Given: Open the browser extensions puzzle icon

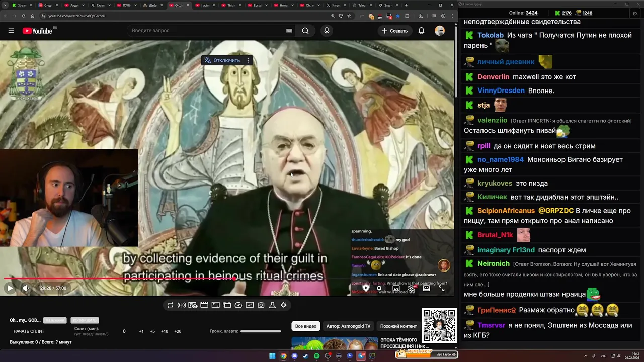Looking at the screenshot, I should click(408, 16).
